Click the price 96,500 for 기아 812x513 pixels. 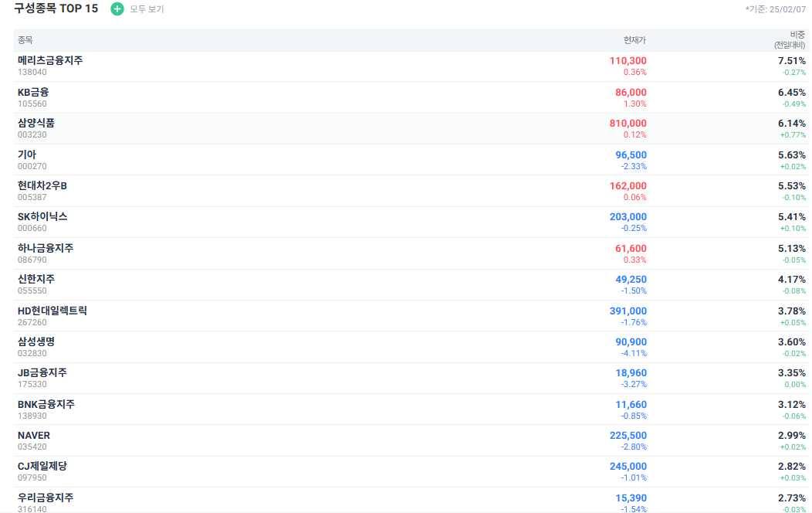(631, 155)
